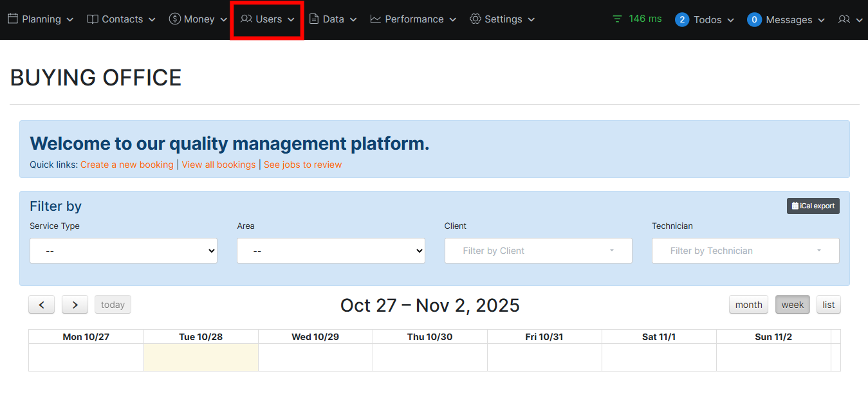Click the Planning calendar icon
This screenshot has height=403, width=868.
click(13, 19)
